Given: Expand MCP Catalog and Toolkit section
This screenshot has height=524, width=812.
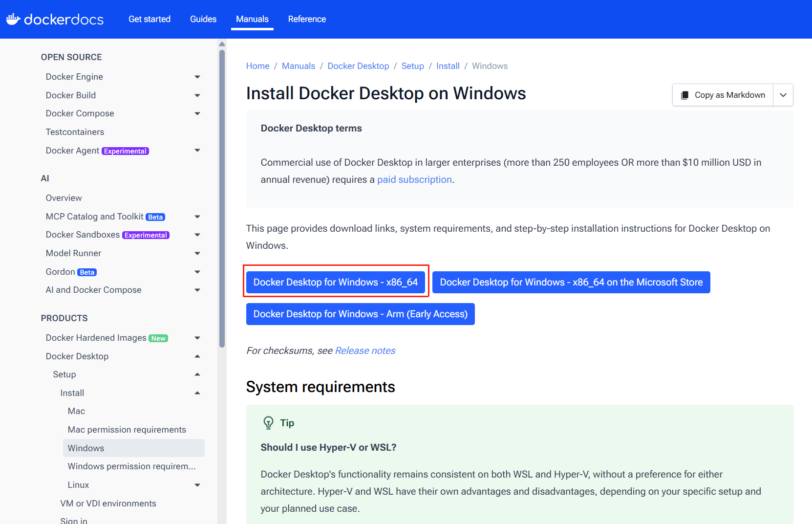Looking at the screenshot, I should tap(197, 217).
